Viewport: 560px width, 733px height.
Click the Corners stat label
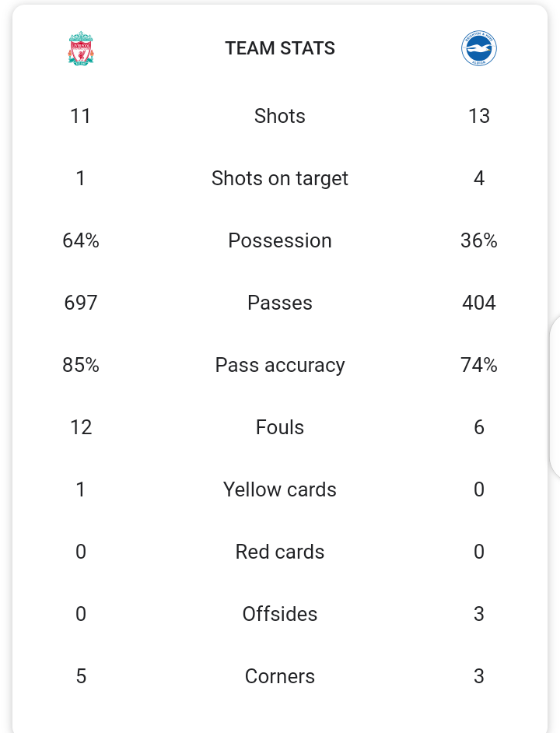tap(279, 676)
